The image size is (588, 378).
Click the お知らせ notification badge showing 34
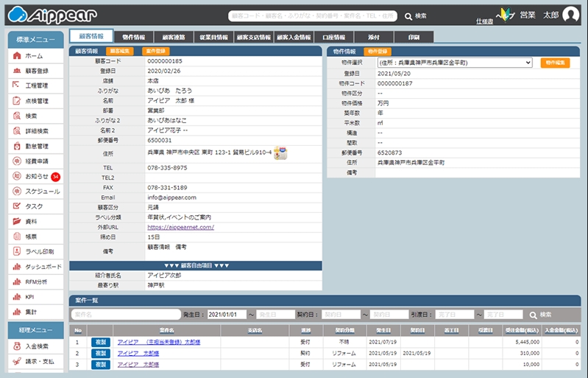[x=55, y=177]
